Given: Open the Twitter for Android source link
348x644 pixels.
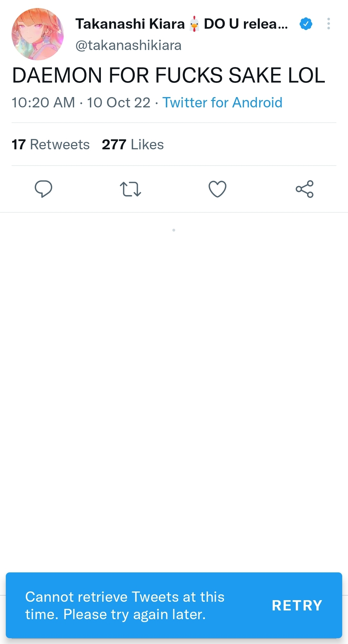Looking at the screenshot, I should point(222,103).
